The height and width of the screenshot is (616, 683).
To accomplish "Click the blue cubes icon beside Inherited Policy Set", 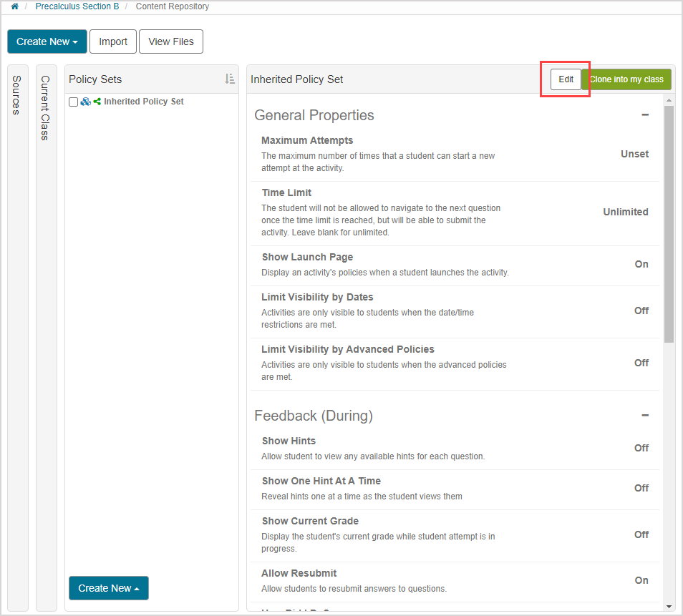I will 85,102.
